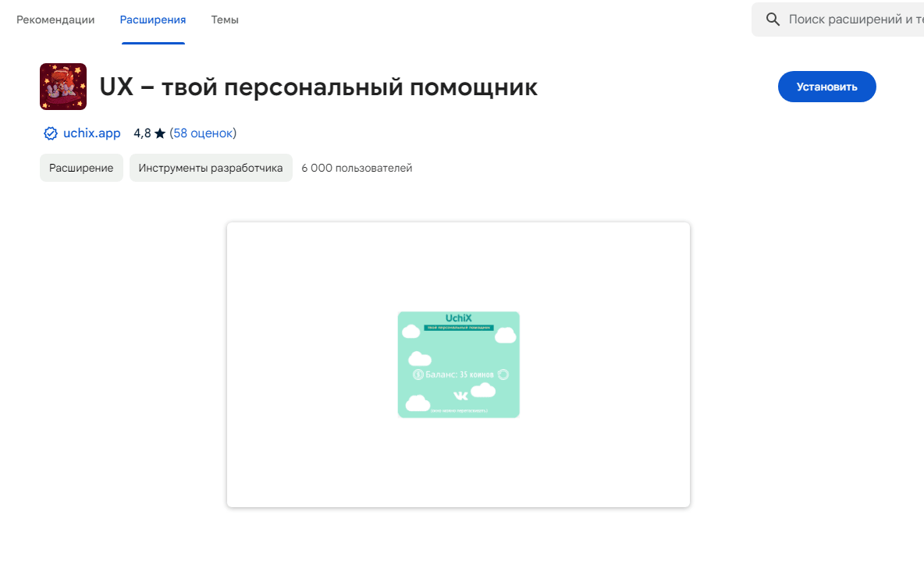Image resolution: width=924 pixels, height=561 pixels.
Task: Click the Инструменты разработчика chip
Action: coord(211,167)
